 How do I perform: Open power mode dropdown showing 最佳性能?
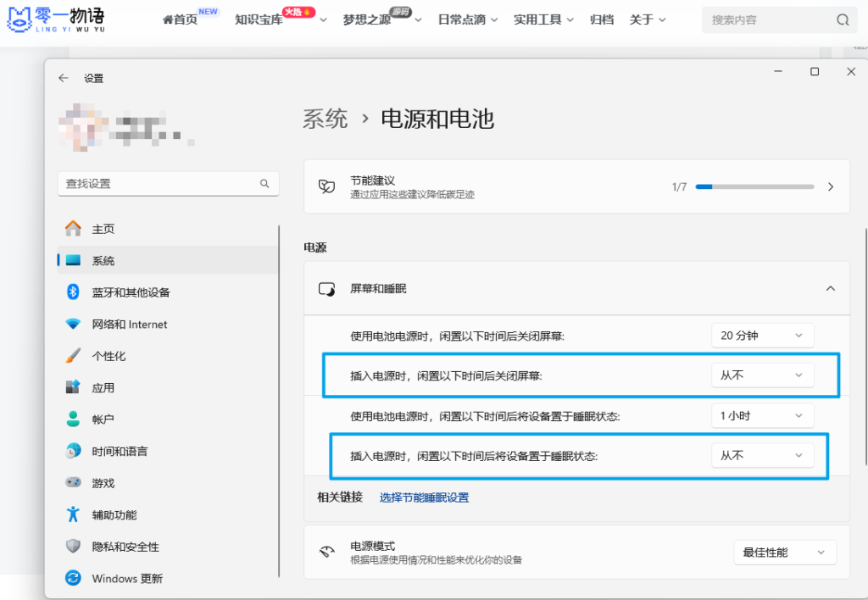(x=784, y=553)
